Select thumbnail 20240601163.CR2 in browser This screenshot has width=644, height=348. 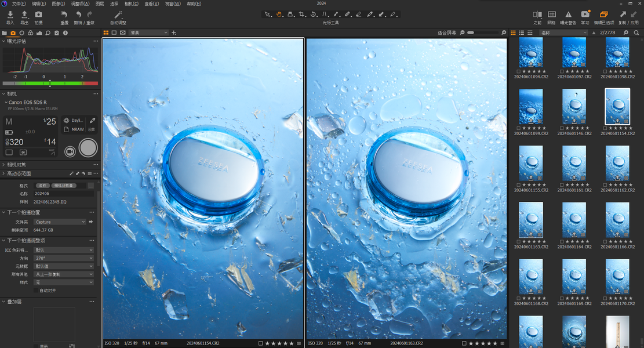531,220
